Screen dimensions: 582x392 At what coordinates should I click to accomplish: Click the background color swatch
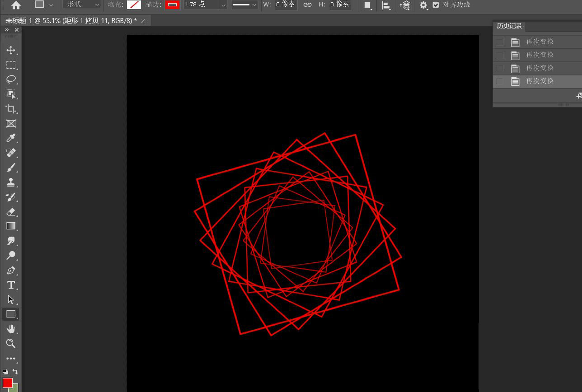tap(16, 387)
